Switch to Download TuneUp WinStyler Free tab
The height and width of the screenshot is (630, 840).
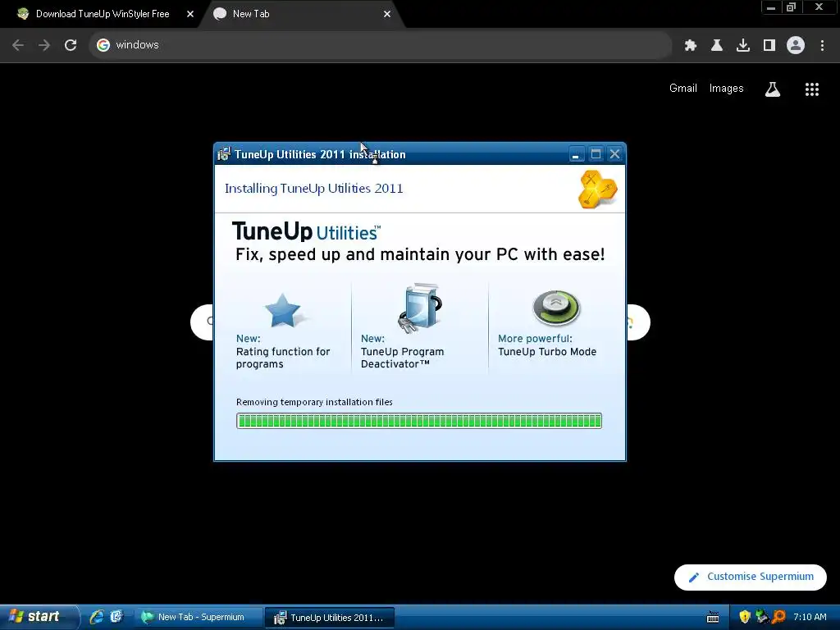[102, 14]
